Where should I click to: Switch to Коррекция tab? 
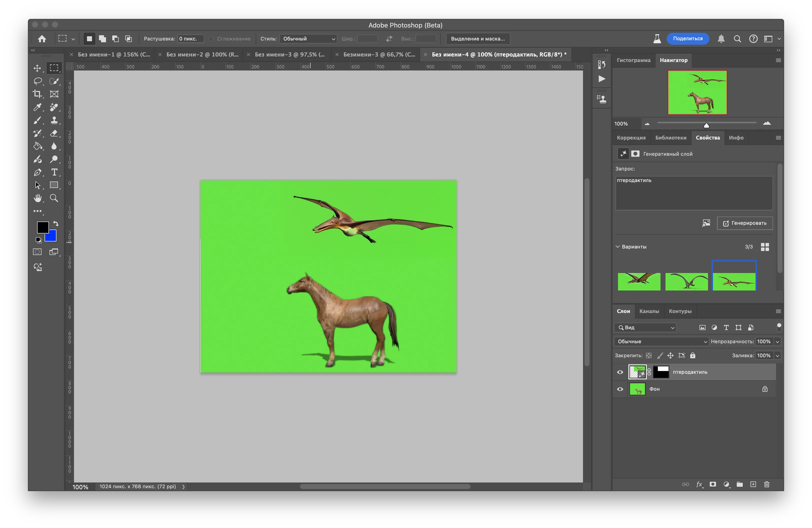631,138
